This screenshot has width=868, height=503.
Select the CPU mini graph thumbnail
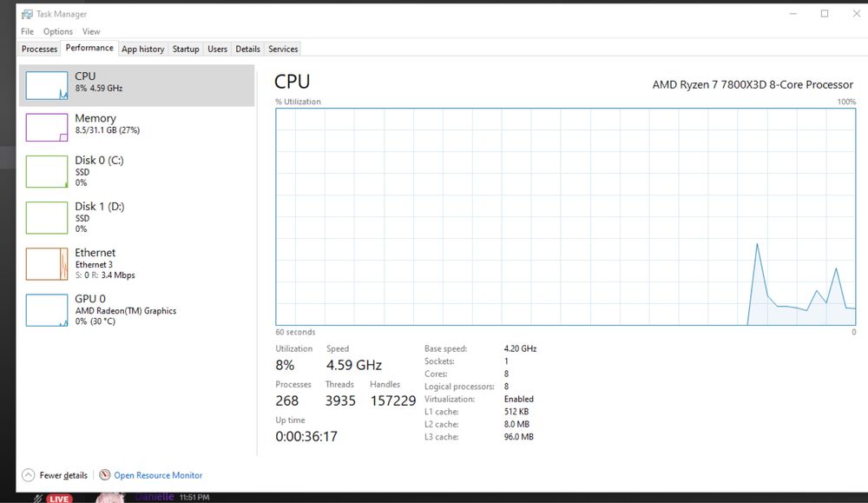pos(47,85)
